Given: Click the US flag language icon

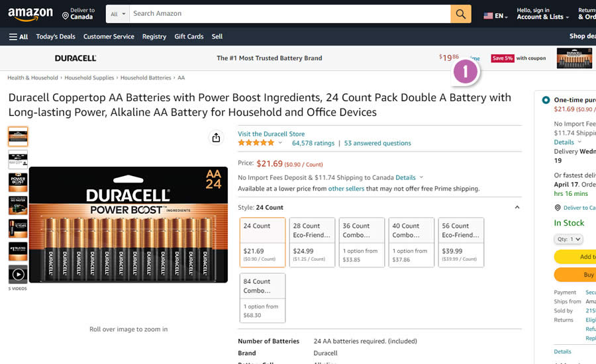Looking at the screenshot, I should click(488, 15).
